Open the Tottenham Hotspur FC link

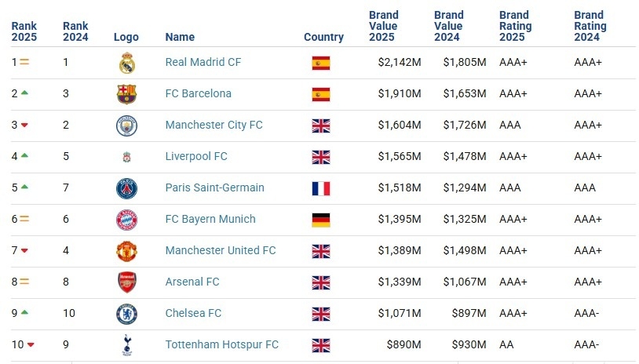221,344
